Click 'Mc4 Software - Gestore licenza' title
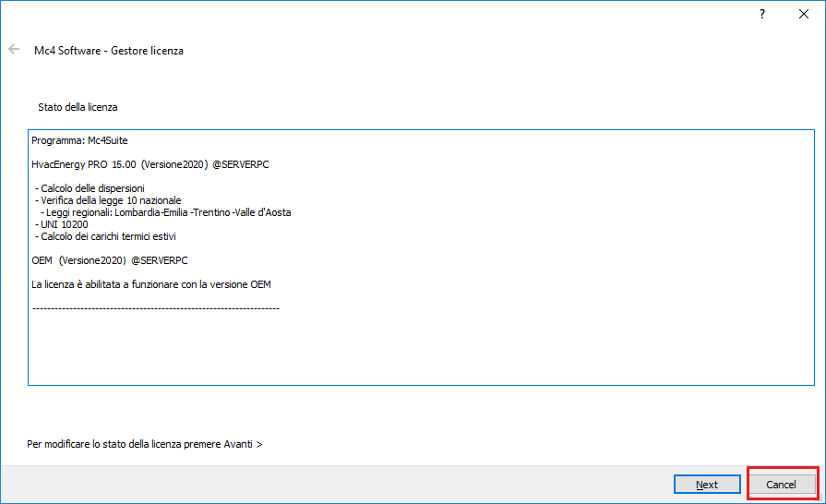Screen dimensions: 826x504 click(109, 51)
